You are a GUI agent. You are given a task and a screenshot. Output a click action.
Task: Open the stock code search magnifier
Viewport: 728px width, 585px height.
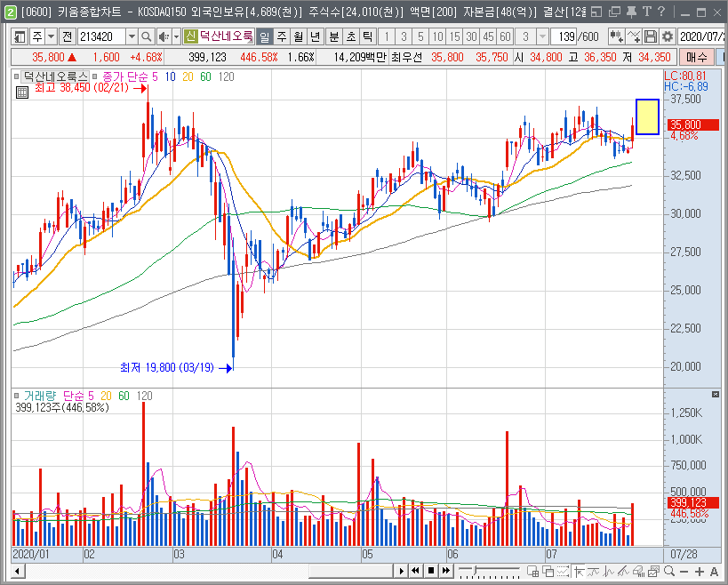click(147, 36)
